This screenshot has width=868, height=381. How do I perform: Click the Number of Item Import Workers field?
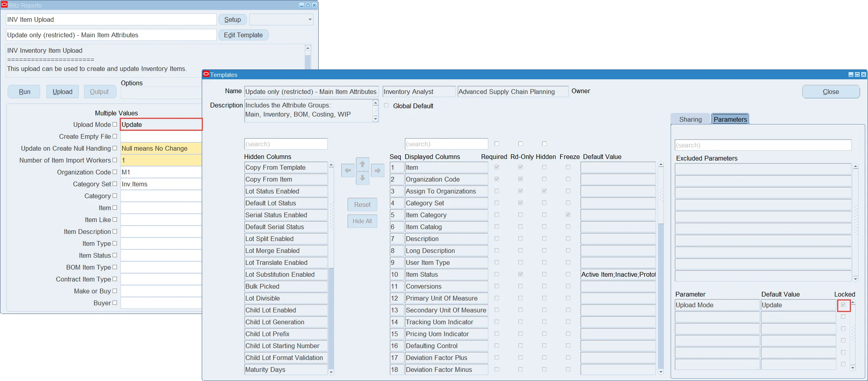click(161, 160)
